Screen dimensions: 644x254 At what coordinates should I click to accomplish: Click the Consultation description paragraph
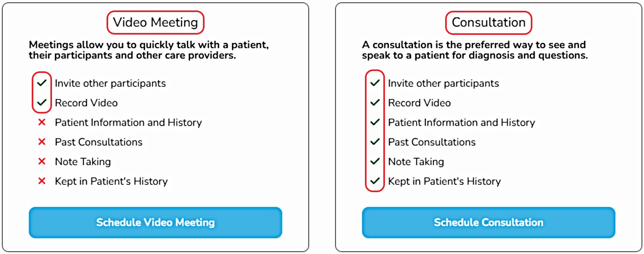(475, 50)
